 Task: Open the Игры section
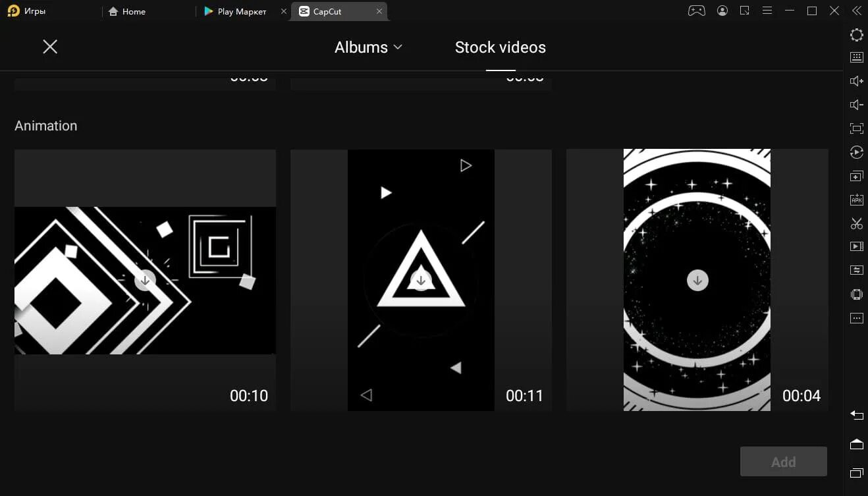pyautogui.click(x=28, y=11)
